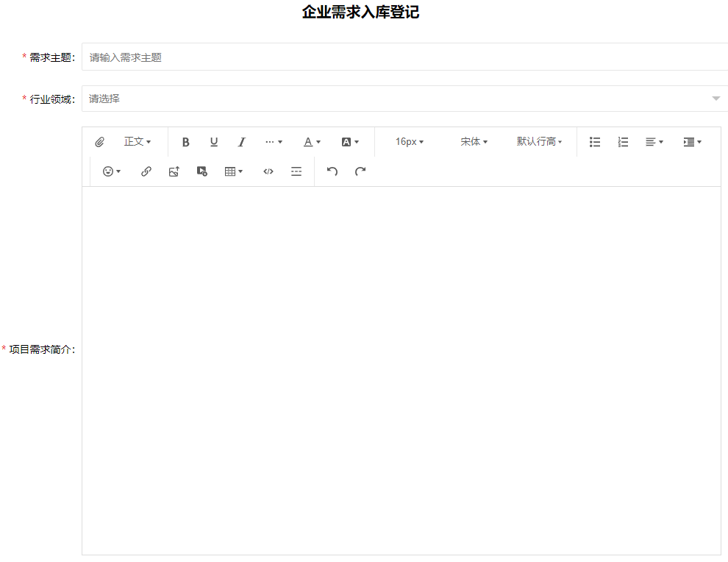
Task: Open the more formatting options menu
Action: pyautogui.click(x=274, y=142)
